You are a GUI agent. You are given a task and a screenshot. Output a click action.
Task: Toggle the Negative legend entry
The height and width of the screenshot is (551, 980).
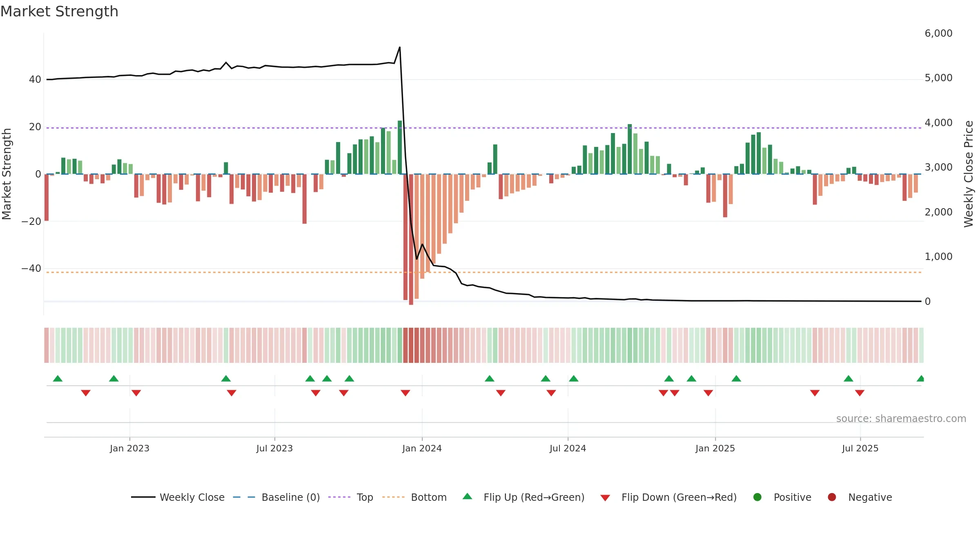860,497
